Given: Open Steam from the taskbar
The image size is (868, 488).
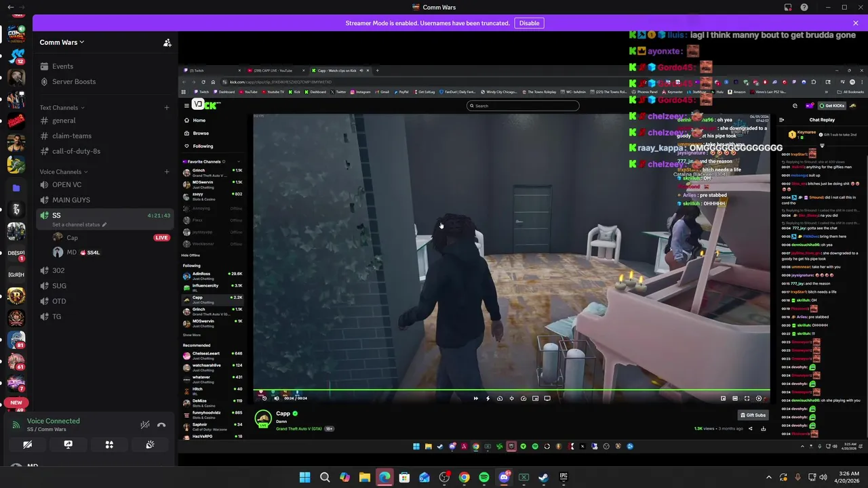Looking at the screenshot, I should pos(543,477).
